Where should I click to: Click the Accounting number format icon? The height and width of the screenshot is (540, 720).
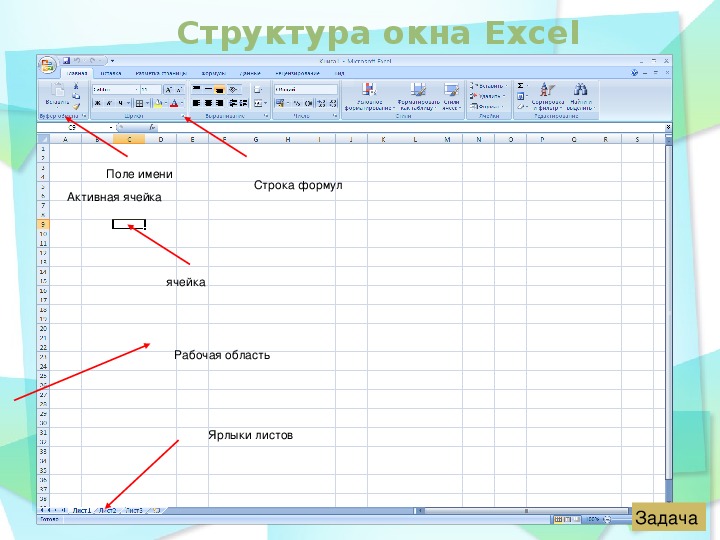pos(280,103)
